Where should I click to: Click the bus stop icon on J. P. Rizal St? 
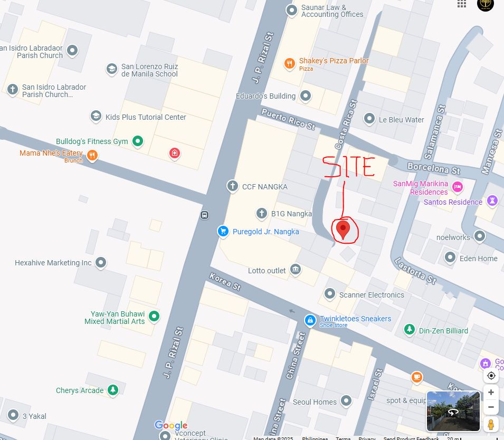[204, 215]
